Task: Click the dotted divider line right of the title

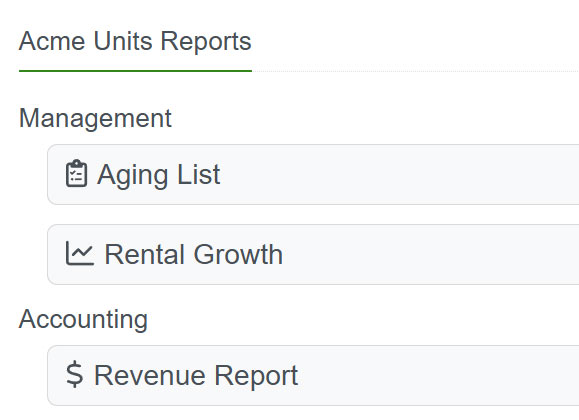Action: point(415,71)
